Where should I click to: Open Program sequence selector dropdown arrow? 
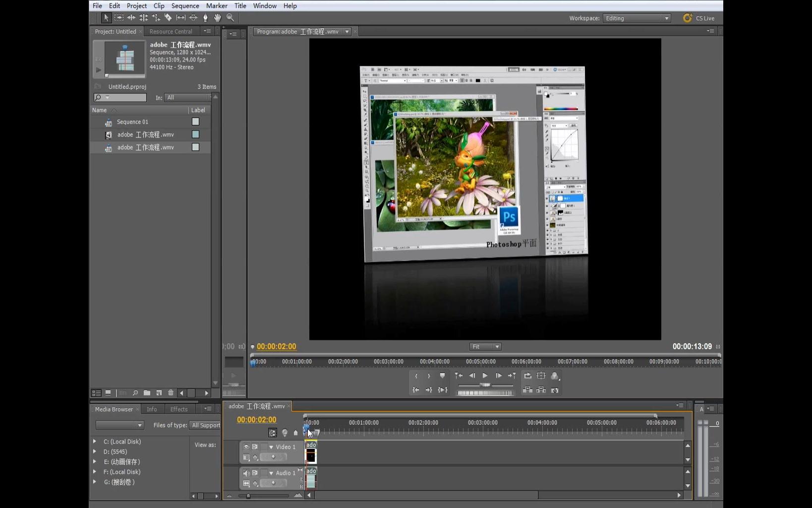click(347, 32)
